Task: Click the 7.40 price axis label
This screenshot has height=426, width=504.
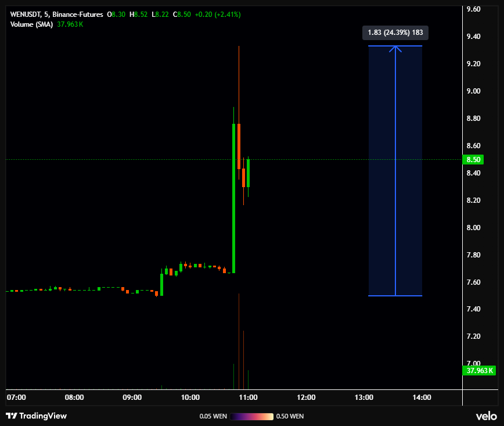Action: pyautogui.click(x=473, y=309)
